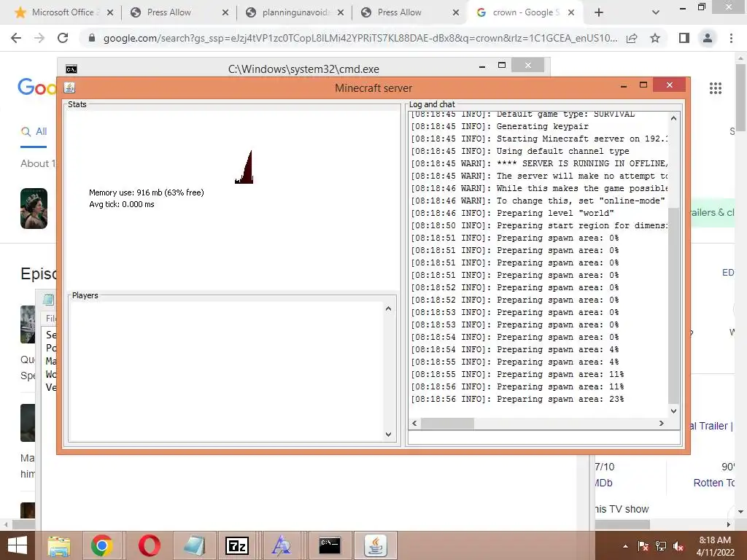
Task: Bookmark this page with the star icon
Action: point(655,38)
